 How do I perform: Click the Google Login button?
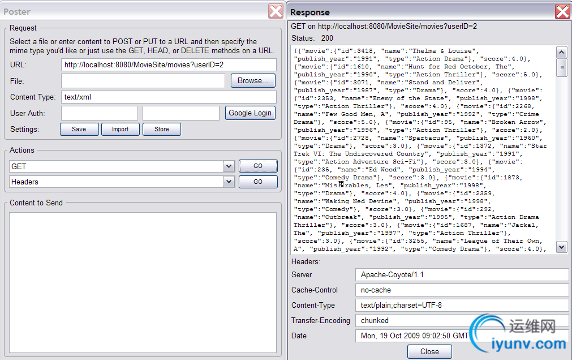[250, 113]
